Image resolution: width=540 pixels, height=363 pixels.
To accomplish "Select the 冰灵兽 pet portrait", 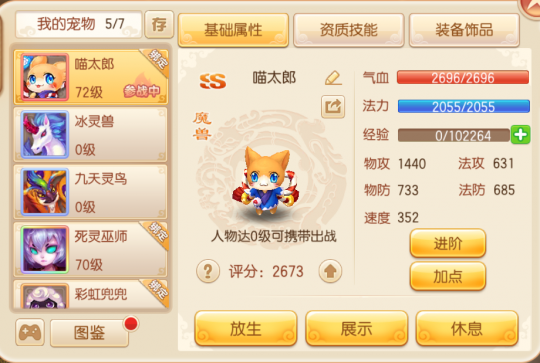I will click(45, 135).
